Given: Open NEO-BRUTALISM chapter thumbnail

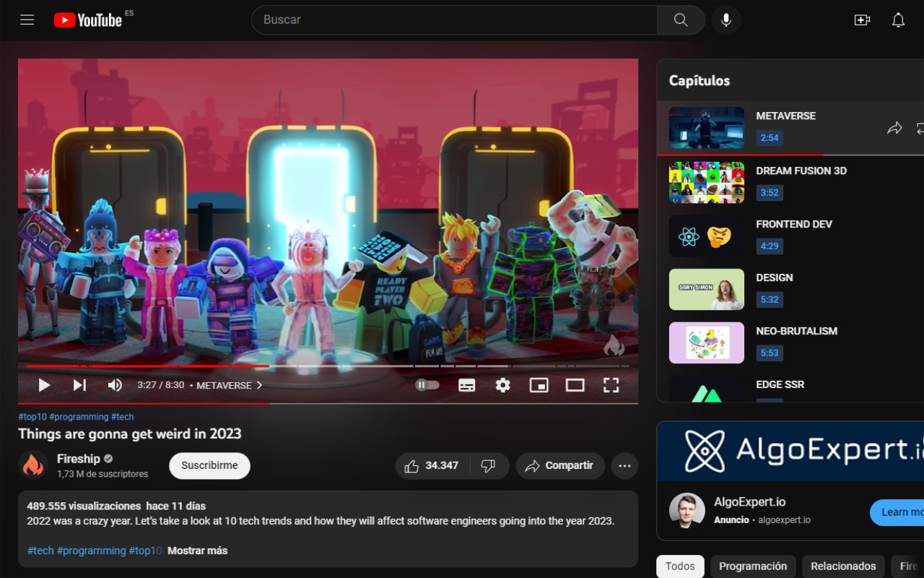Looking at the screenshot, I should tap(707, 342).
